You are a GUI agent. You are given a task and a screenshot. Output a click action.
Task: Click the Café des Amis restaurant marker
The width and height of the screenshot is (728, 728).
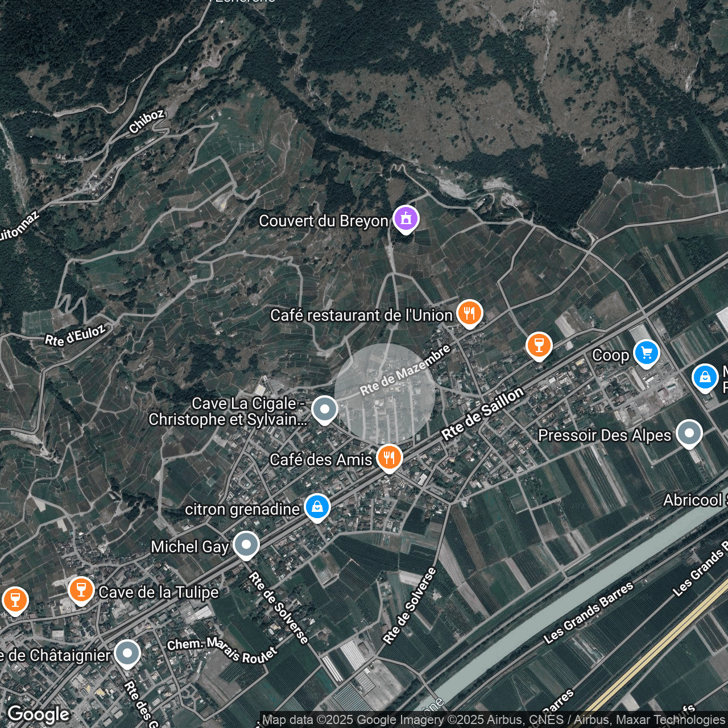[389, 457]
